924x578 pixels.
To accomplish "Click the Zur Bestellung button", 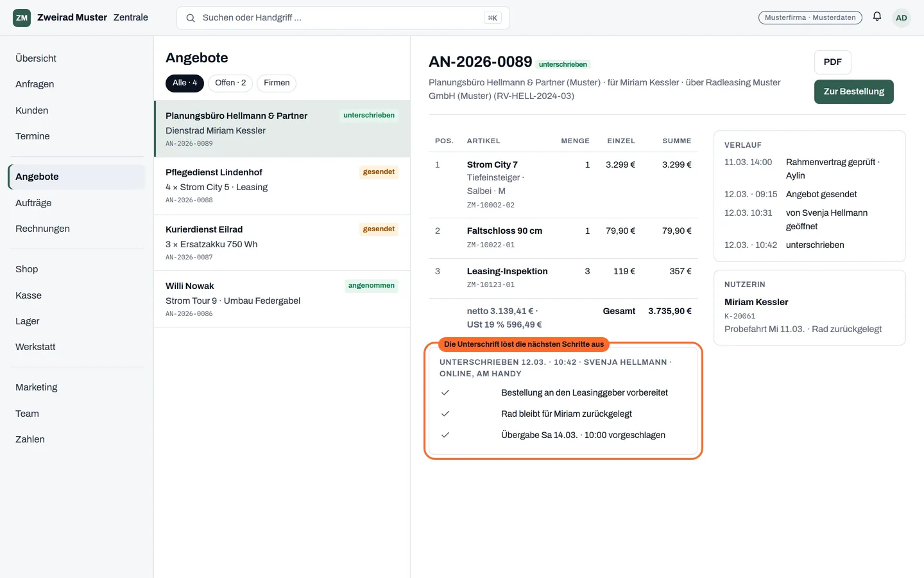I will (x=854, y=92).
